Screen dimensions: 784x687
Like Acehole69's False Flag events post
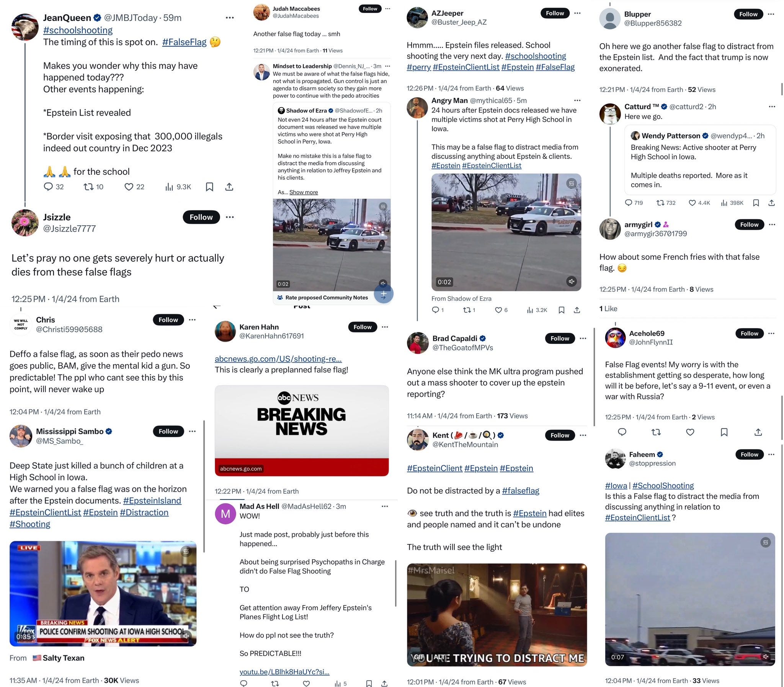690,432
